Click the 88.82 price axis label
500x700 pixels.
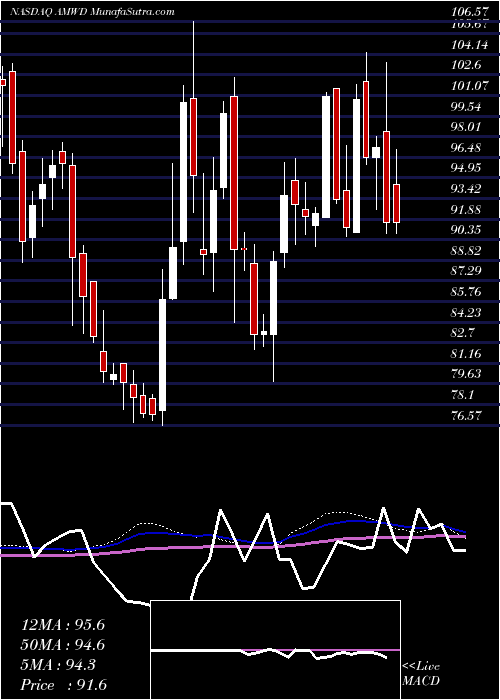pyautogui.click(x=467, y=250)
